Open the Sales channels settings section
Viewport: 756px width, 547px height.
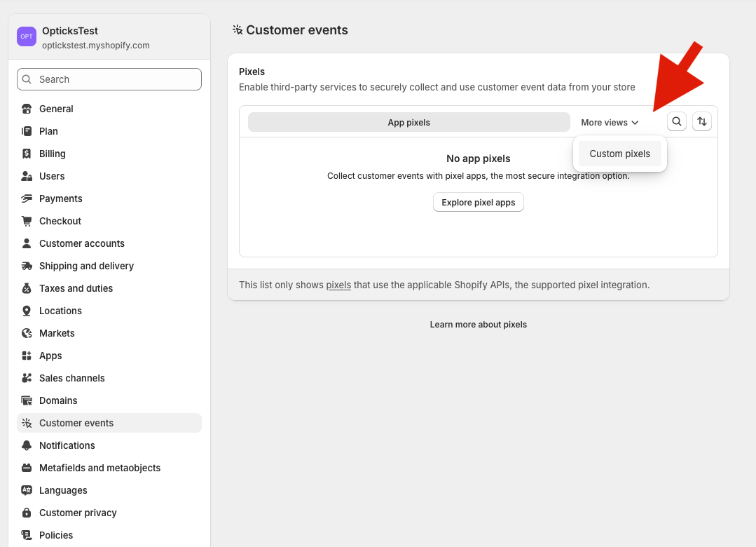click(x=71, y=378)
